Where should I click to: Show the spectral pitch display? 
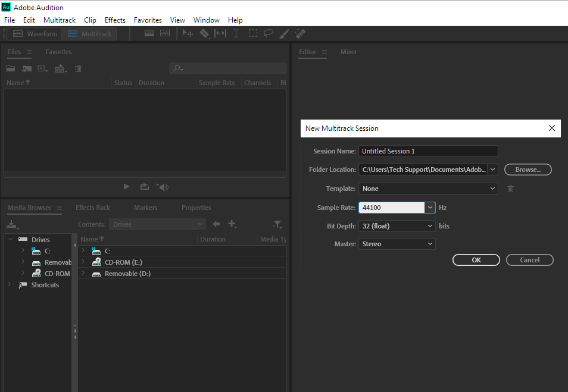(x=165, y=33)
